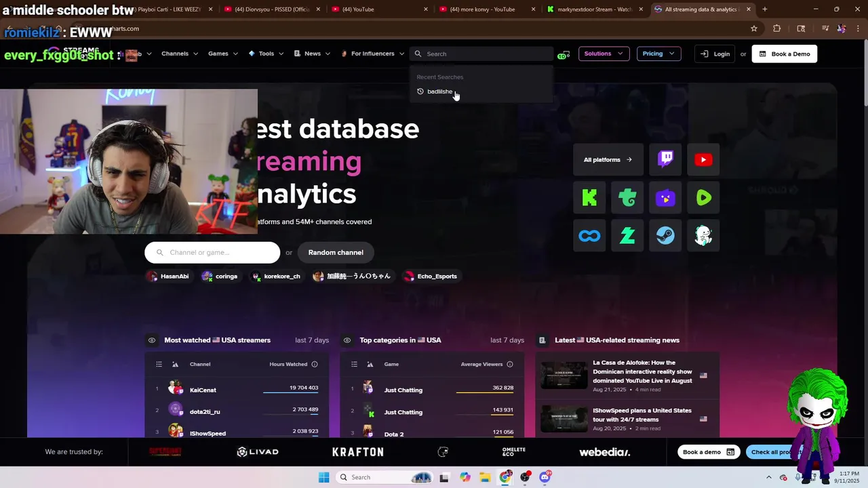Viewport: 868px width, 488px height.
Task: Switch to the (44) YouTube tab
Action: 380,9
